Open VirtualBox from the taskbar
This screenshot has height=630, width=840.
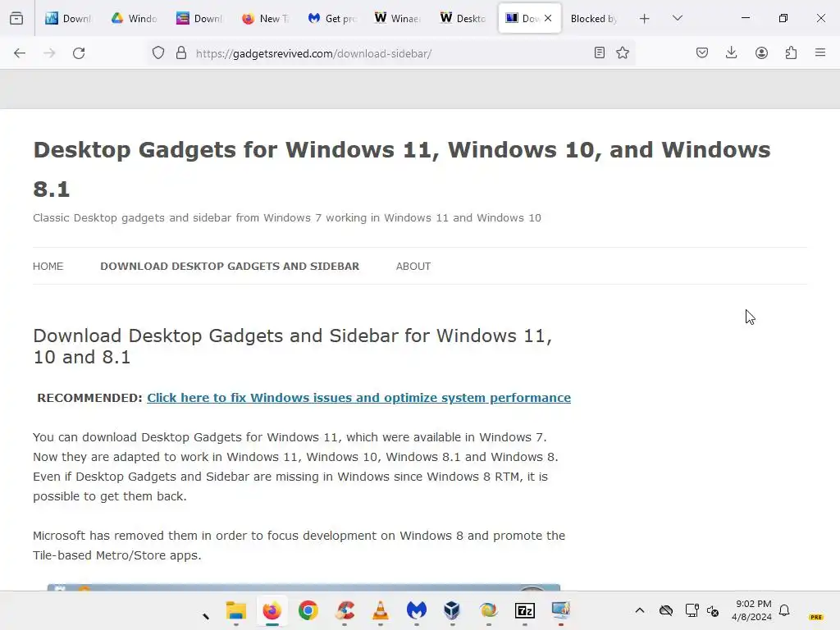pos(452,610)
